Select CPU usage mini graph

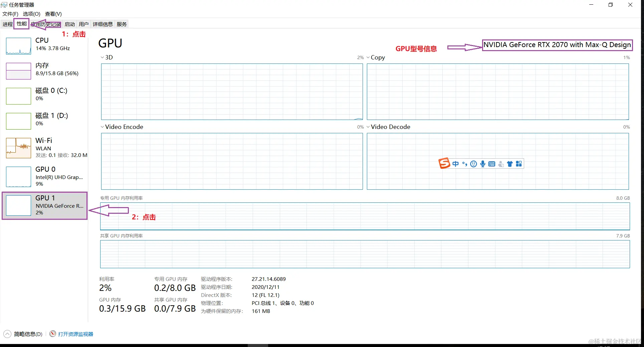pos(18,46)
